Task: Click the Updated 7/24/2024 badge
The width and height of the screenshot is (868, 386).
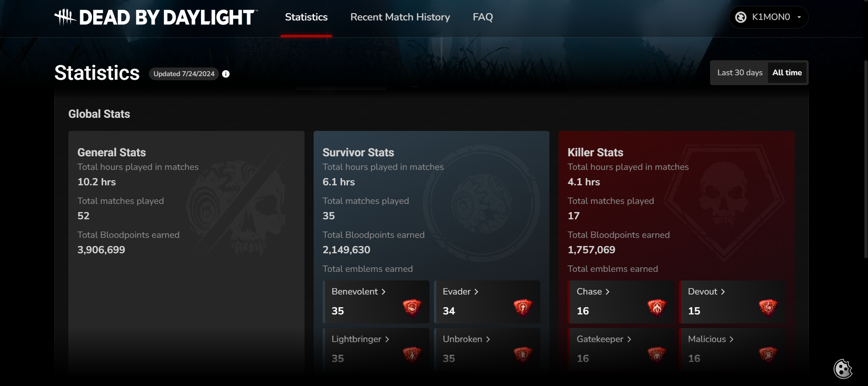Action: 184,74
